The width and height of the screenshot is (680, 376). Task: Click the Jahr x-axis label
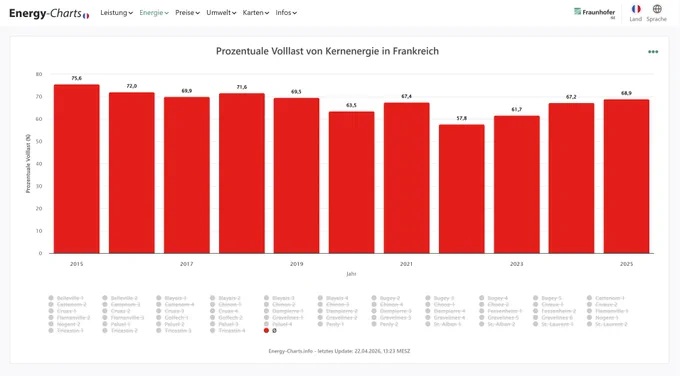pyautogui.click(x=351, y=274)
